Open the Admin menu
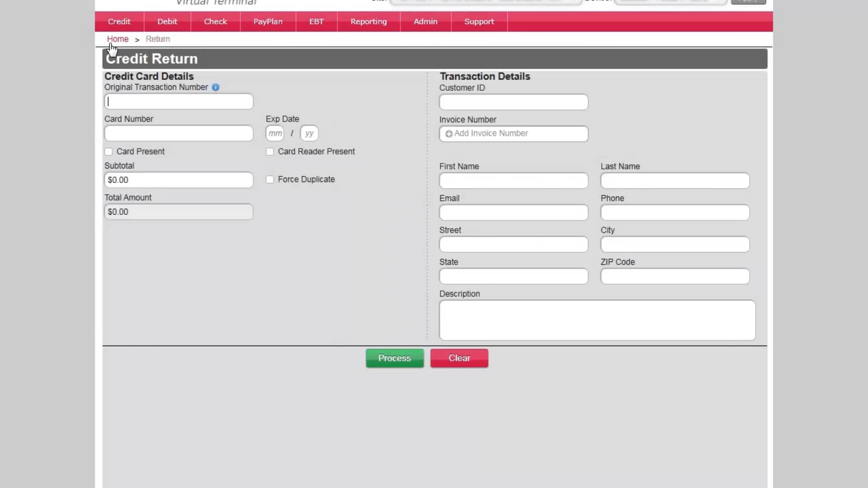Image resolution: width=868 pixels, height=488 pixels. click(x=425, y=22)
